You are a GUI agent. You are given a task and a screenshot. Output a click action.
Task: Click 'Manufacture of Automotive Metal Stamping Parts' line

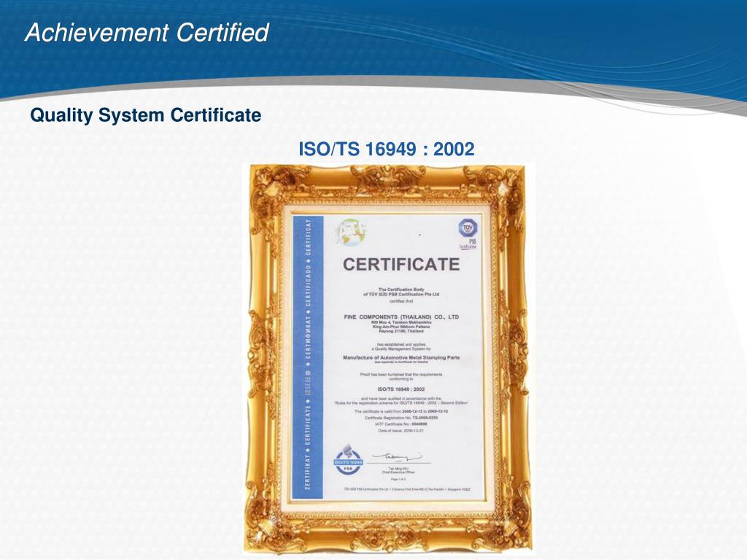pyautogui.click(x=401, y=357)
